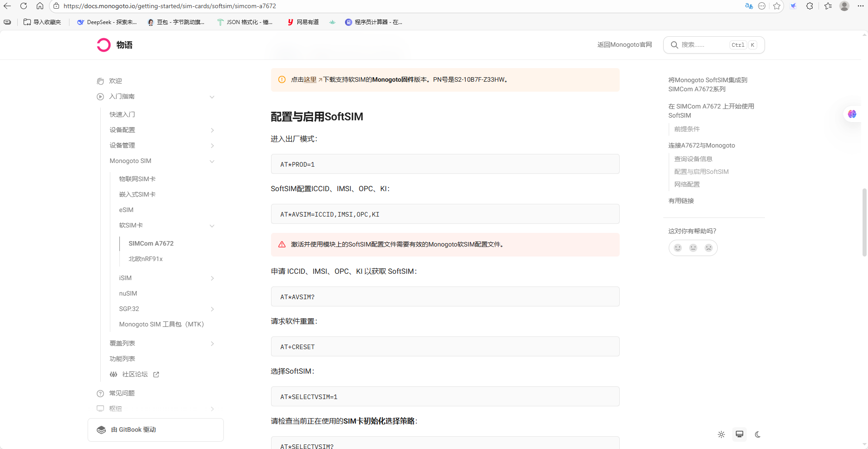Expand 枢纽 chevron
The width and height of the screenshot is (868, 449).
point(212,409)
